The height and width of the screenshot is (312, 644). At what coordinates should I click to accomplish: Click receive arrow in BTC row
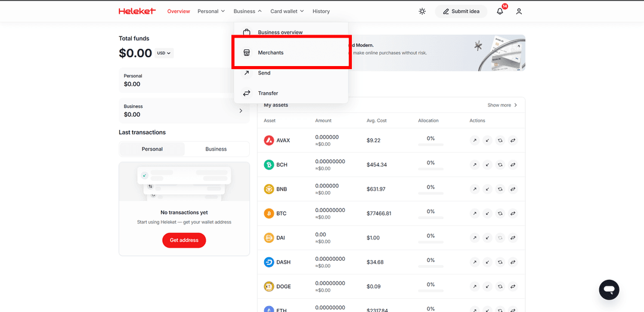[487, 213]
